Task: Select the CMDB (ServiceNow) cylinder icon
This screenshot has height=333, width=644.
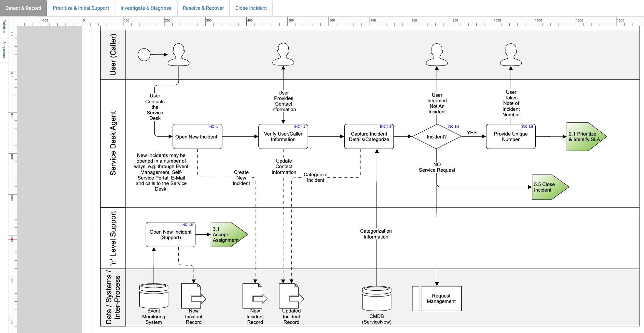Action: tap(376, 298)
